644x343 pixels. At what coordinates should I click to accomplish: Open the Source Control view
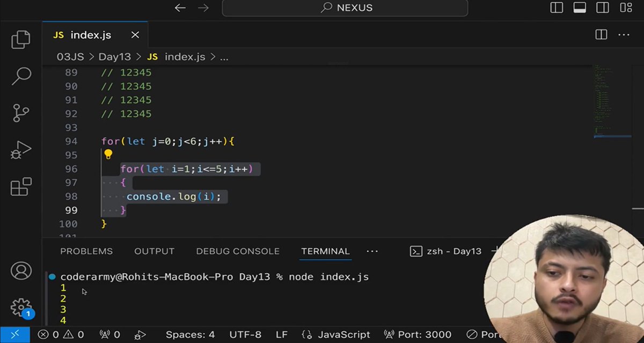21,113
